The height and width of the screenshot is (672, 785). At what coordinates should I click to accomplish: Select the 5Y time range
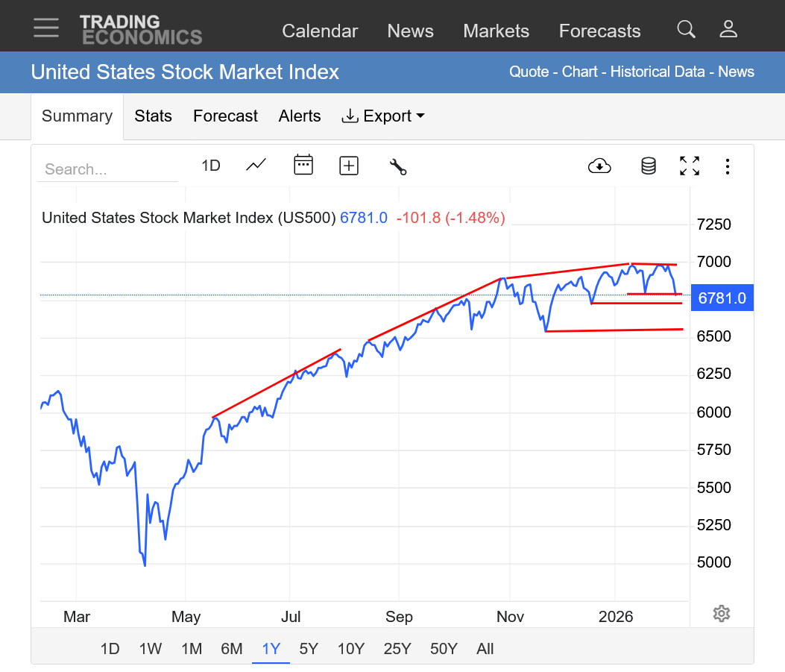point(310,649)
